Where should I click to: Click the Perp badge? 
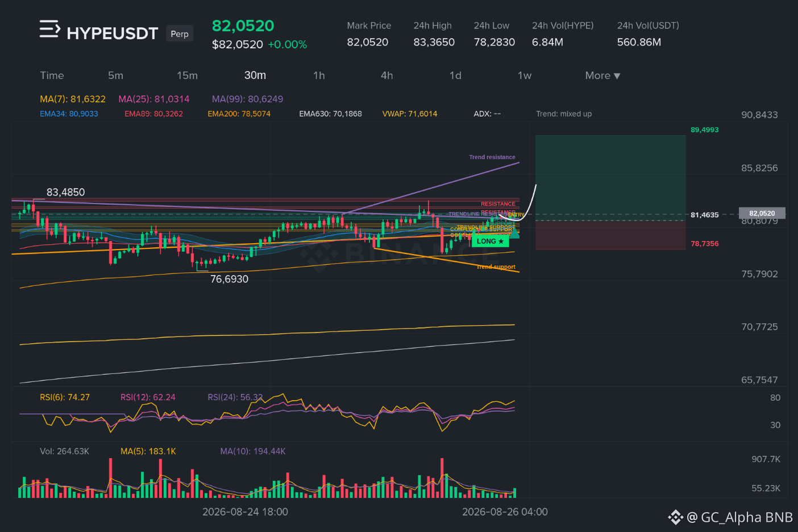click(180, 34)
